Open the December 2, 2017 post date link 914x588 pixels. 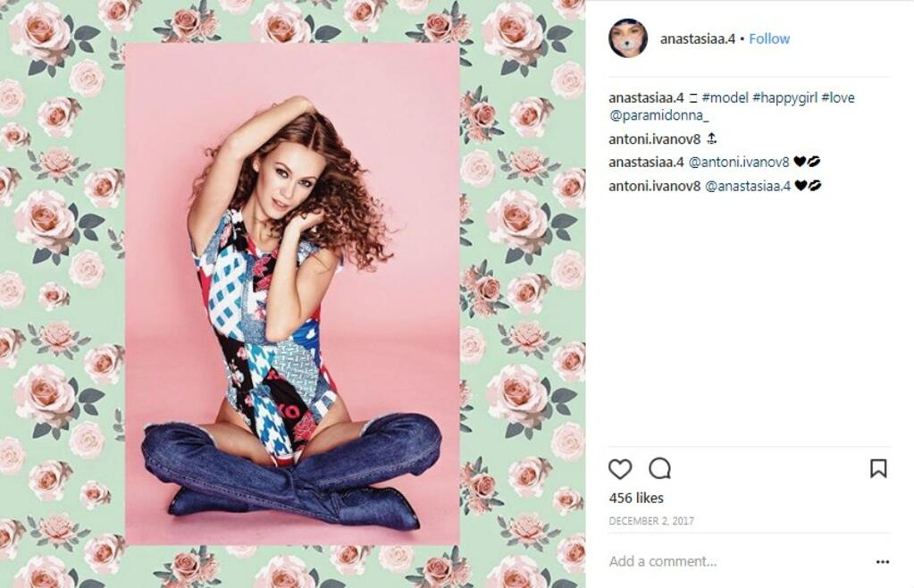pos(651,521)
